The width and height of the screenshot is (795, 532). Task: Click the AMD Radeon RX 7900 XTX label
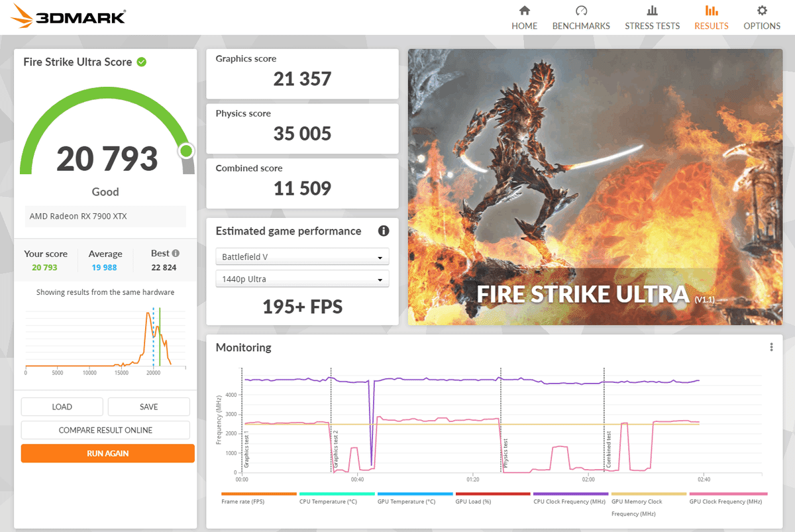(x=78, y=217)
